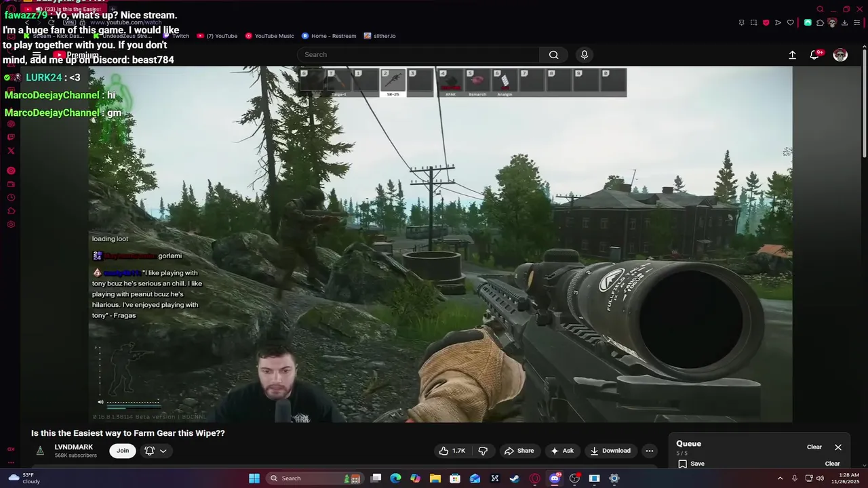Open the YouTube Music bookmark

[270, 36]
